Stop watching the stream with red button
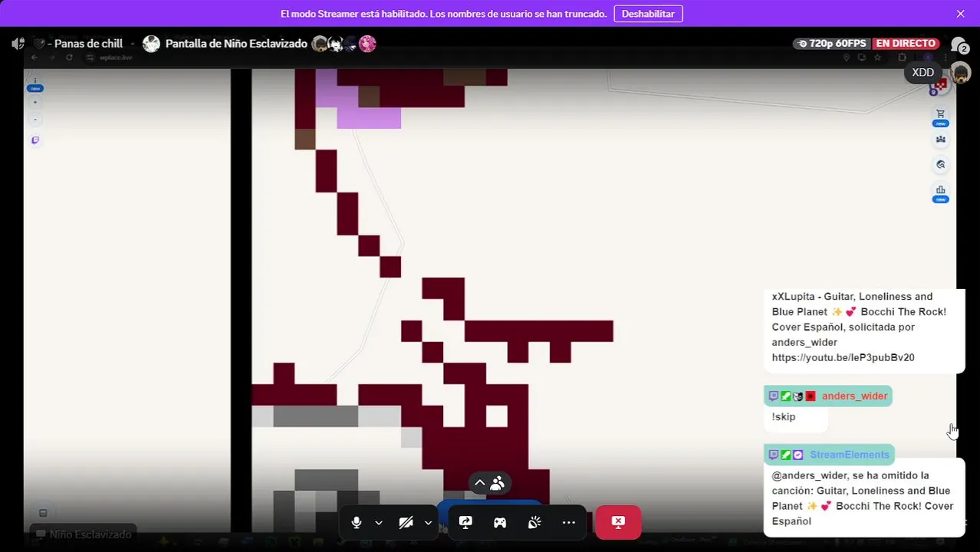980x552 pixels. click(618, 522)
